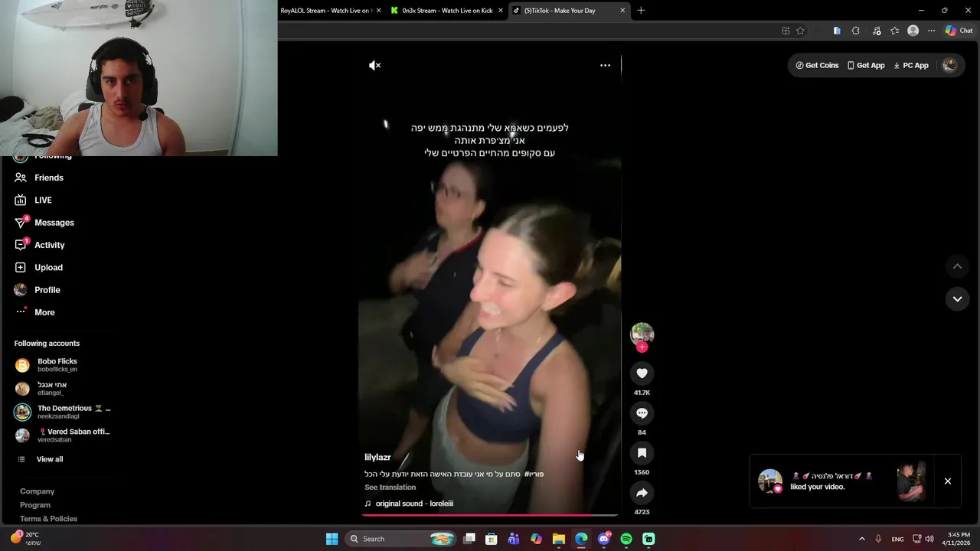
Task: Open the video comments bubble icon
Action: click(642, 413)
